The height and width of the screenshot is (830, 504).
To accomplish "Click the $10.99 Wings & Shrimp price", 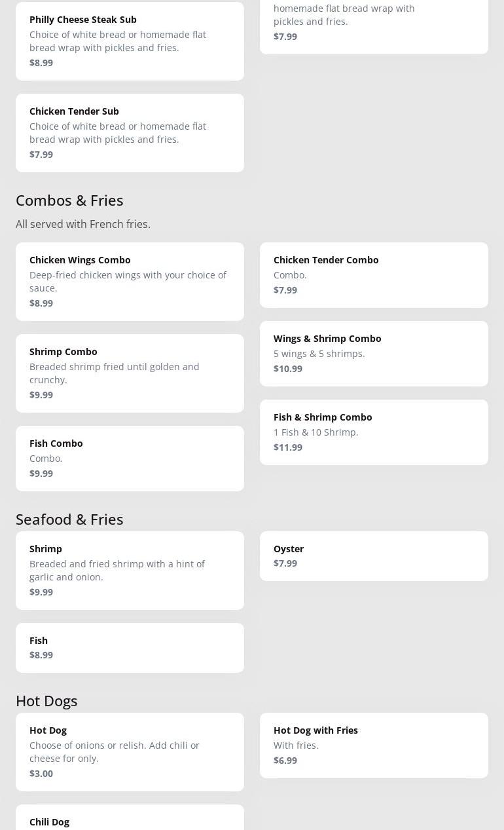I will pos(288,368).
